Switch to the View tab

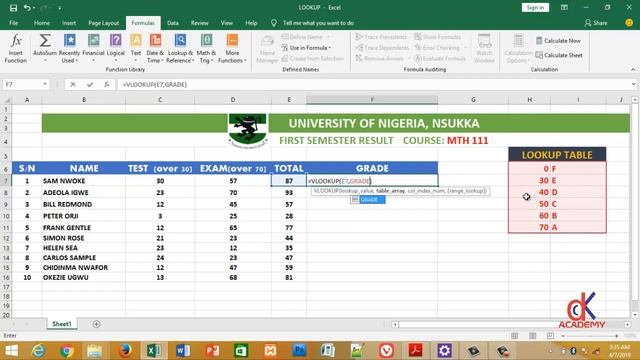[x=227, y=23]
